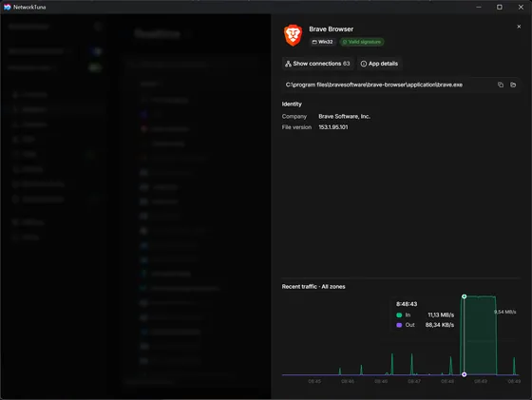Screen dimensions: 532x400
Task: Click the 08:48 time axis label
Action: point(447,381)
